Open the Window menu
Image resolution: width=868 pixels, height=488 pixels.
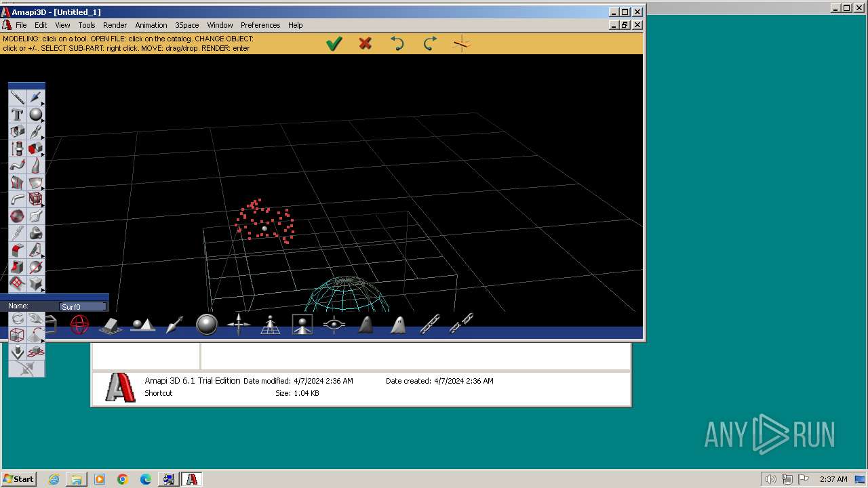[x=220, y=25]
